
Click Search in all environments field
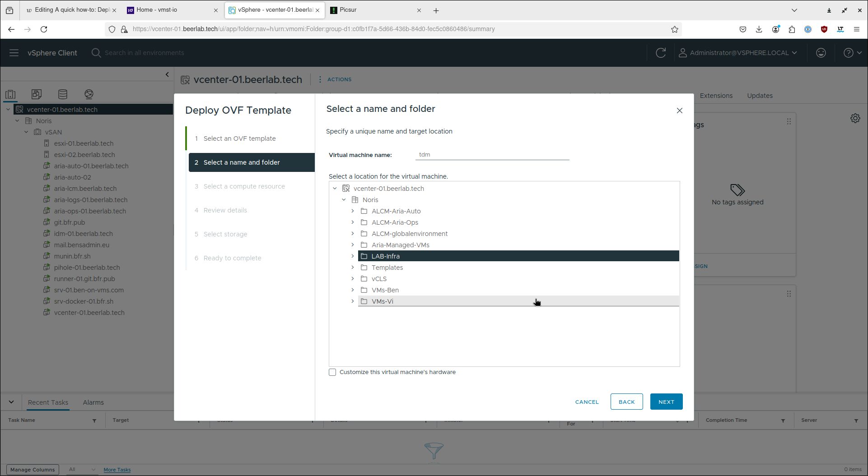(x=145, y=53)
